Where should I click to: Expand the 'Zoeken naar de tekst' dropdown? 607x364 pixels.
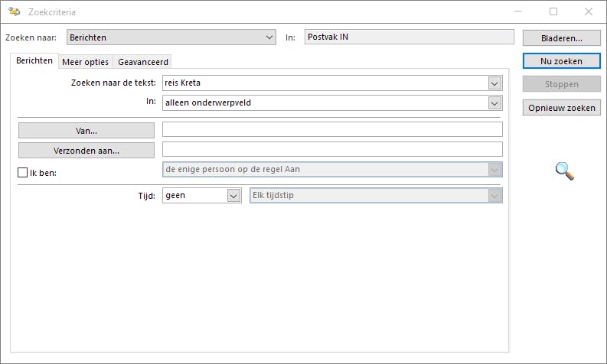[x=494, y=83]
